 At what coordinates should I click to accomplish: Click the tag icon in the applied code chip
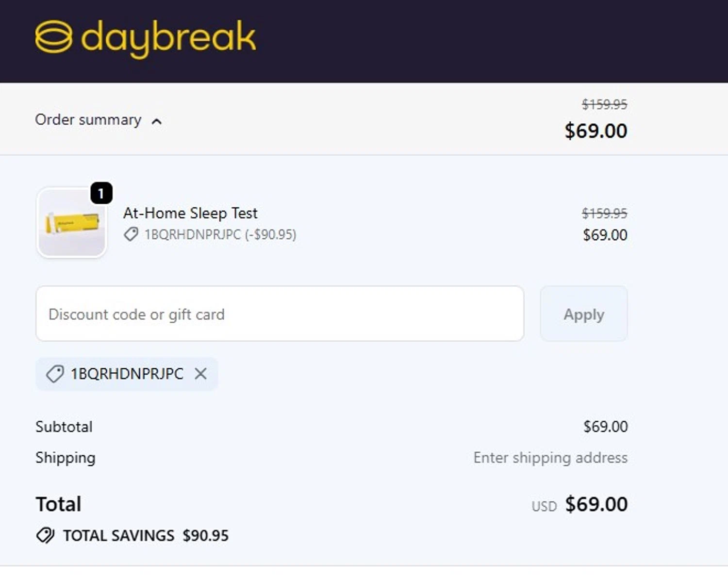click(x=55, y=374)
